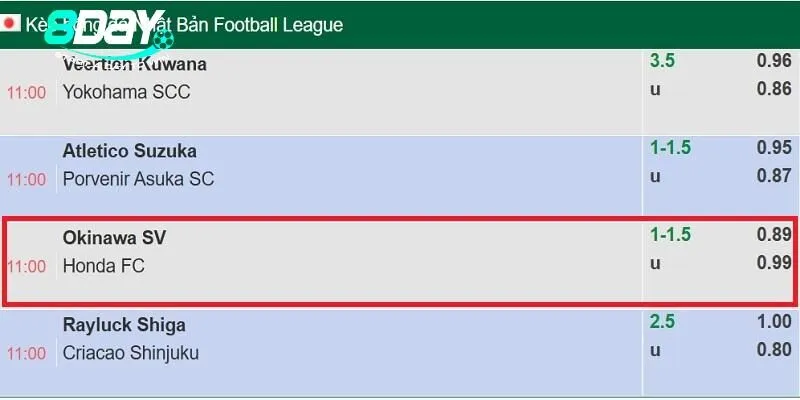Pick the 0.96 over odds

point(774,61)
